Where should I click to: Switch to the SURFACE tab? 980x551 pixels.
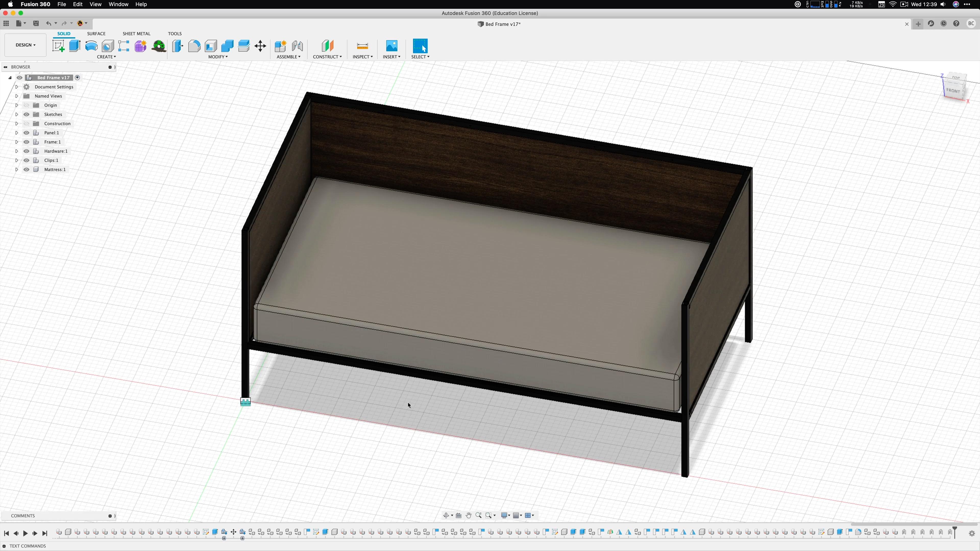tap(96, 33)
